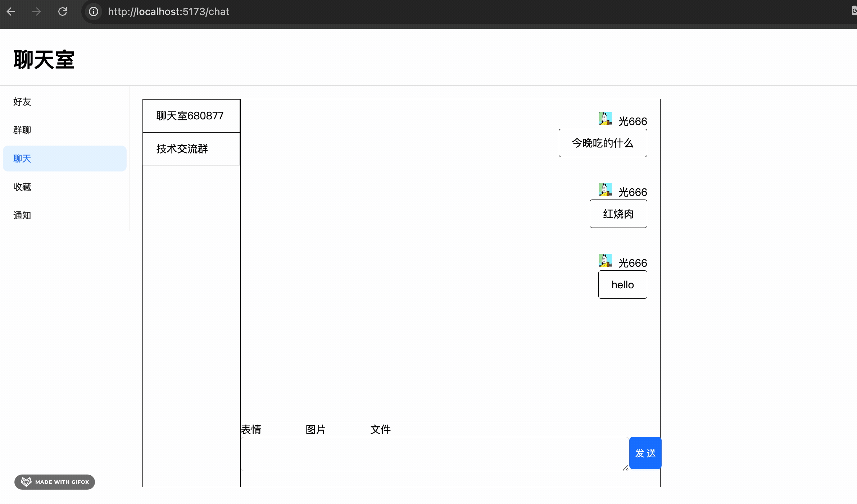
Task: Open the 群聊 menu item
Action: 22,130
